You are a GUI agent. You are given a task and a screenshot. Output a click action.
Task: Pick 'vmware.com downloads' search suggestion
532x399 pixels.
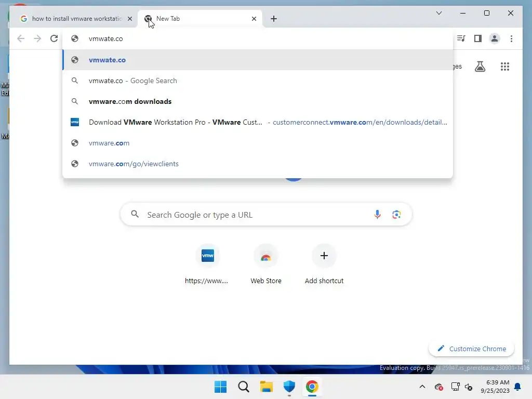tap(258, 101)
